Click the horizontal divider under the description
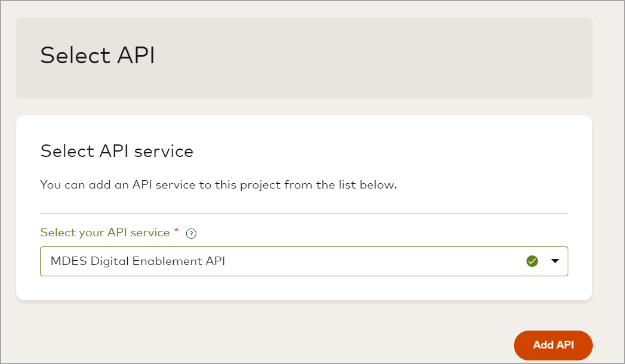Screen dimensions: 625x364 click(303, 213)
